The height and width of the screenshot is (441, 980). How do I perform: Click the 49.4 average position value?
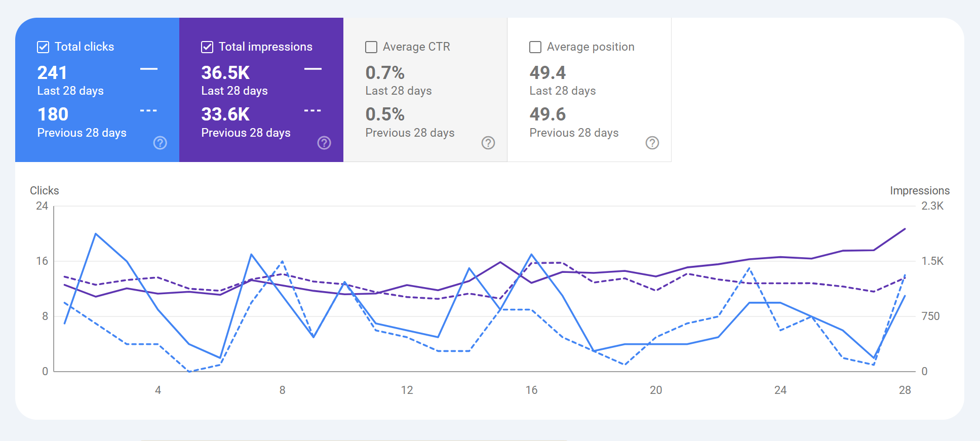(x=547, y=73)
